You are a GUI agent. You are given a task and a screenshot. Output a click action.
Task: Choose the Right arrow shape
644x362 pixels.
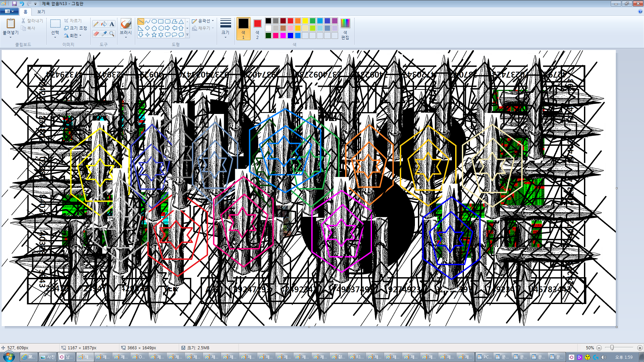(168, 28)
